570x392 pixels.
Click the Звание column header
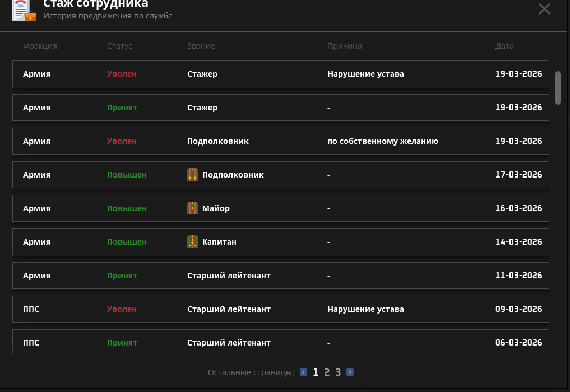click(201, 46)
